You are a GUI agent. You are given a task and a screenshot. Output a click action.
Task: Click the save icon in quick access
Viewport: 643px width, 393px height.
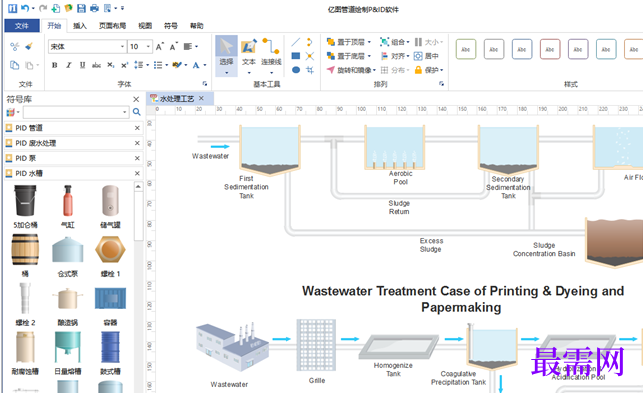coord(81,8)
